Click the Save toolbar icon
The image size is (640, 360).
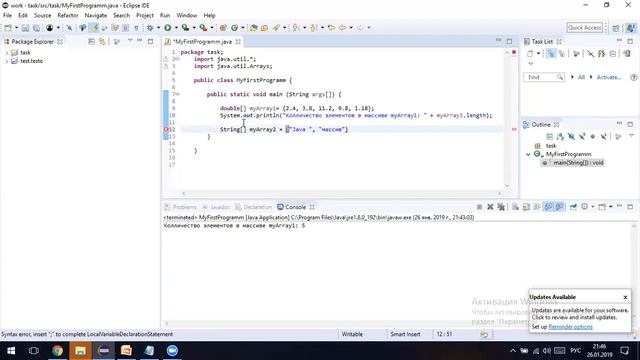pos(25,28)
